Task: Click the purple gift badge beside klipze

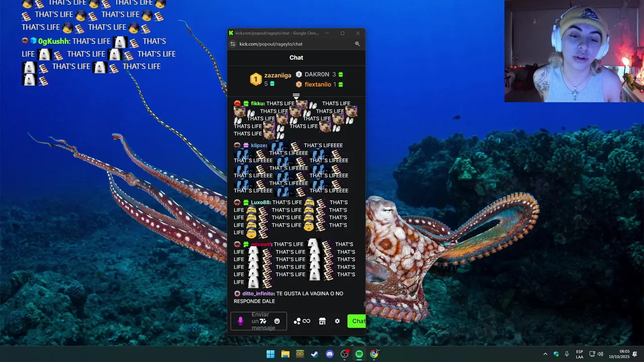Action: point(246,145)
